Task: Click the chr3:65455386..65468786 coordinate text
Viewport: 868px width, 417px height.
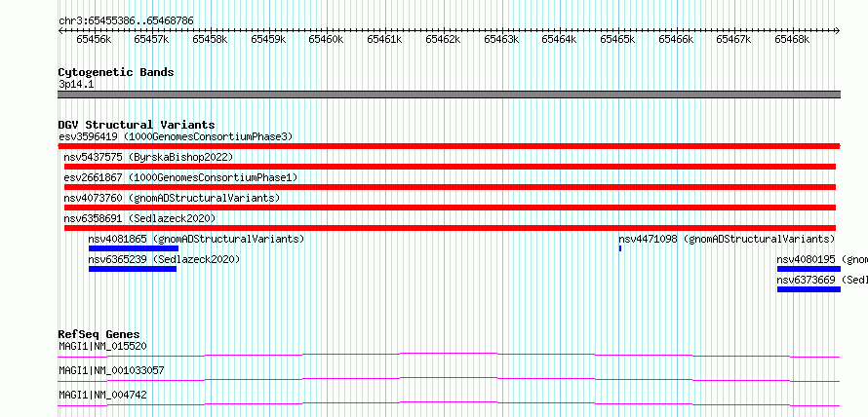Action: pyautogui.click(x=126, y=21)
